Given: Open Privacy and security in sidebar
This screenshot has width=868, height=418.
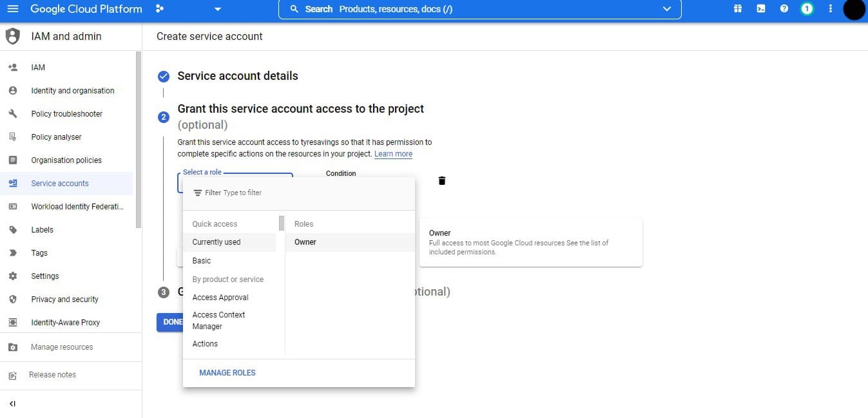Looking at the screenshot, I should [x=65, y=299].
